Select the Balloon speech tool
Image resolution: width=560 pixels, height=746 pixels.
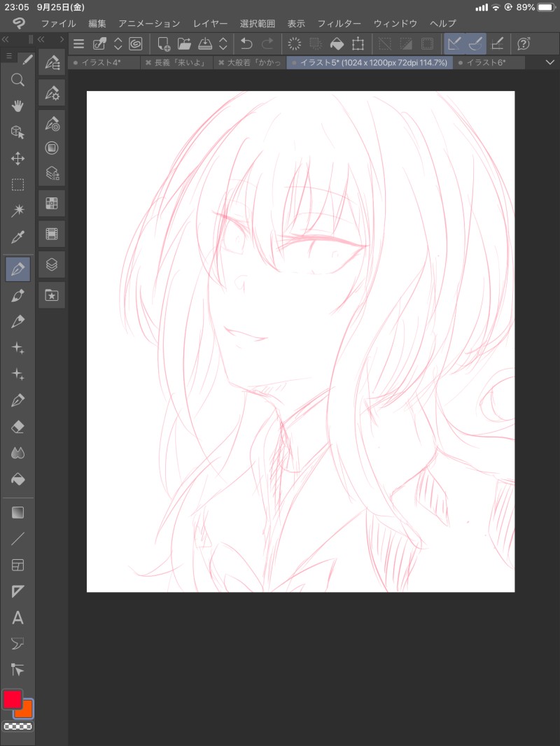pos(17,644)
